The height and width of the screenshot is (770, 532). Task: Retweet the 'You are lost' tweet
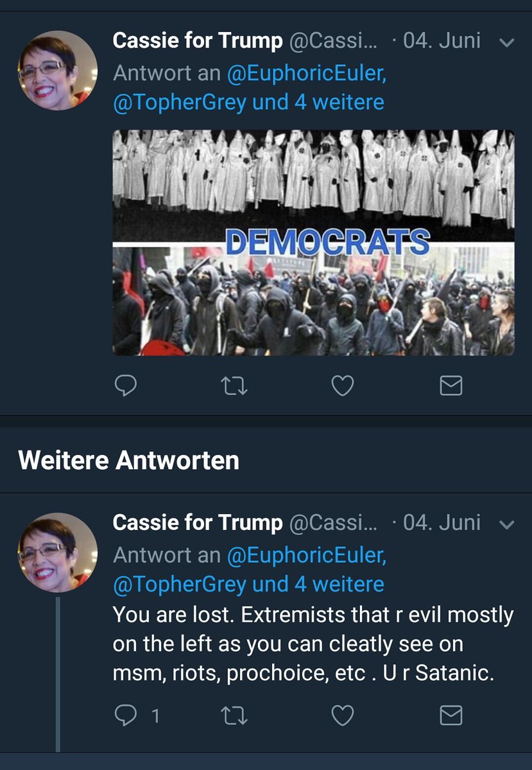tap(234, 716)
